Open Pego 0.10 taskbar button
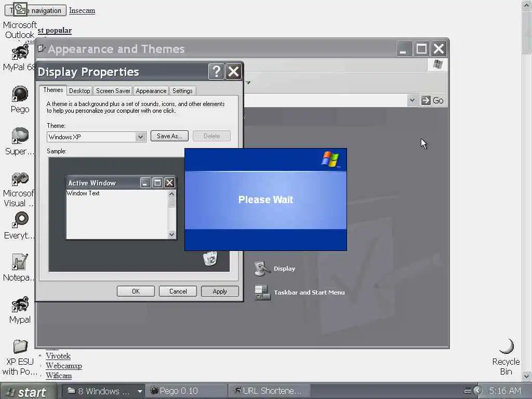This screenshot has width=532, height=399. [x=186, y=391]
